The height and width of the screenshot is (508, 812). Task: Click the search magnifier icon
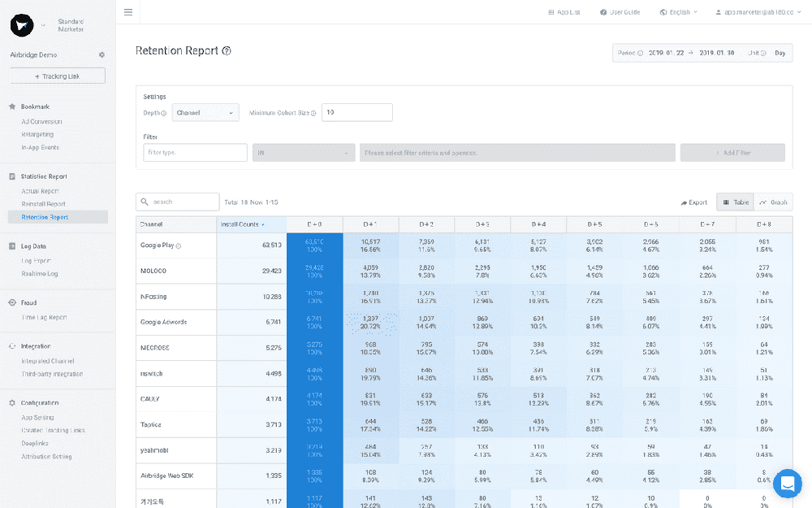[x=145, y=202]
